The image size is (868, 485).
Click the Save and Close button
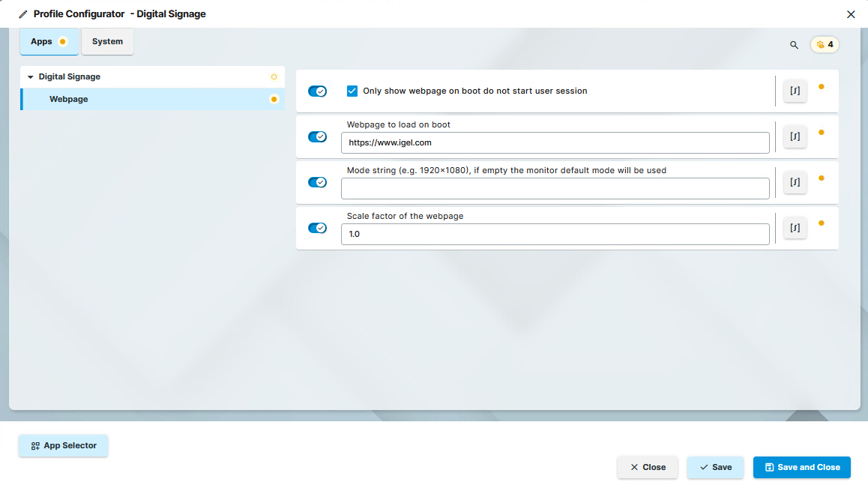point(801,467)
